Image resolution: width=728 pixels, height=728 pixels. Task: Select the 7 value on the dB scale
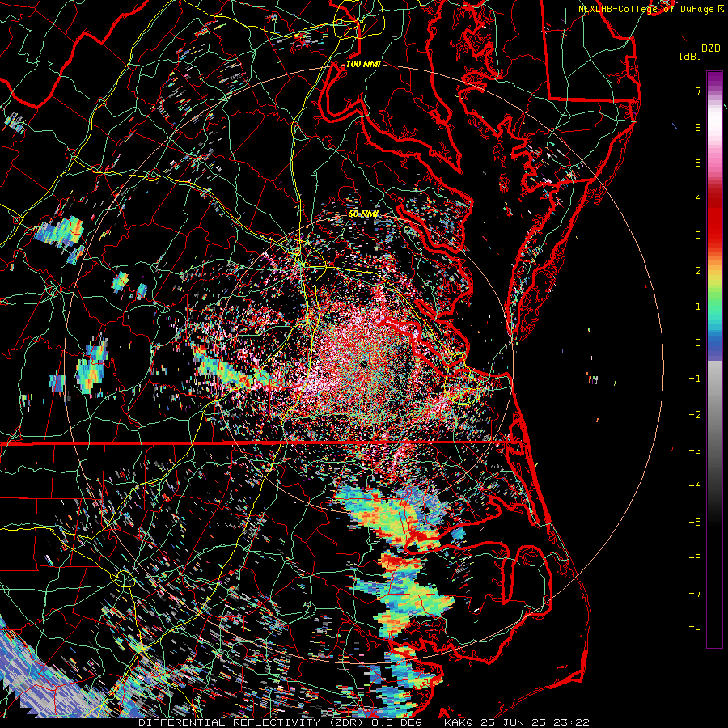pos(698,91)
